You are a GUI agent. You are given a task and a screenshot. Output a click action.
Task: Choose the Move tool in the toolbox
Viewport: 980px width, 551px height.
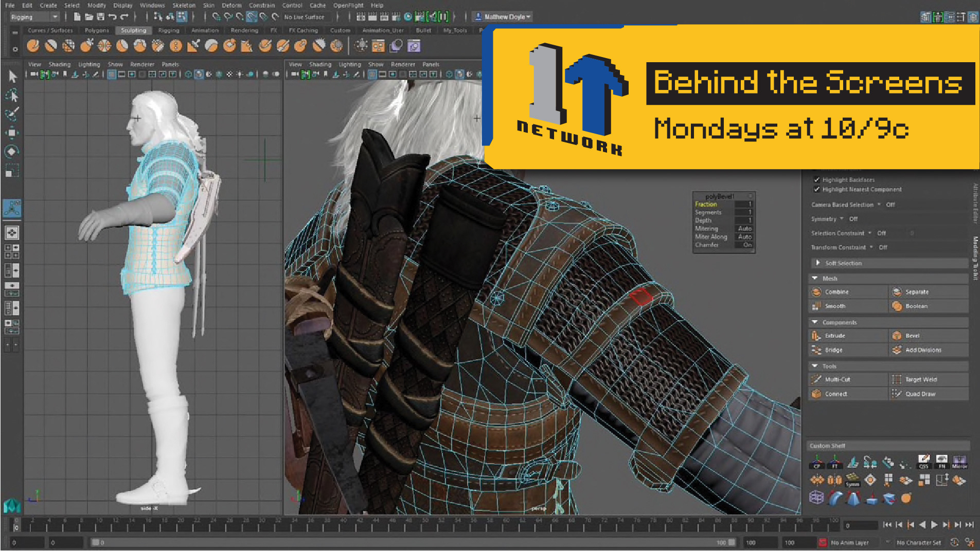[12, 133]
